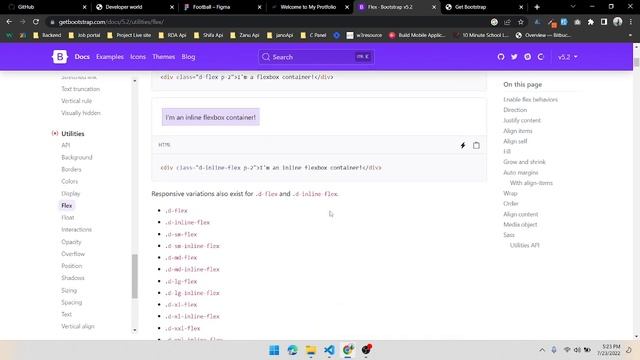
Task: Open the Float utilities page
Action: 68,218
